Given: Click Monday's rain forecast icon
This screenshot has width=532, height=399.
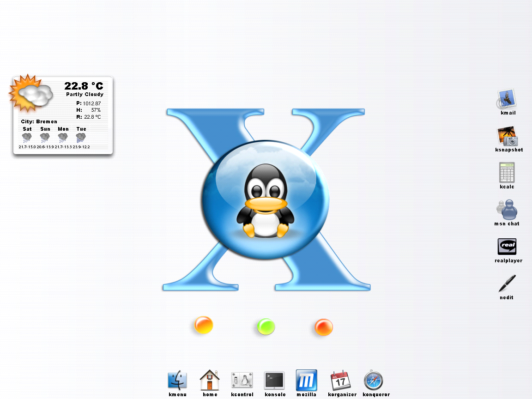Looking at the screenshot, I should [x=63, y=138].
